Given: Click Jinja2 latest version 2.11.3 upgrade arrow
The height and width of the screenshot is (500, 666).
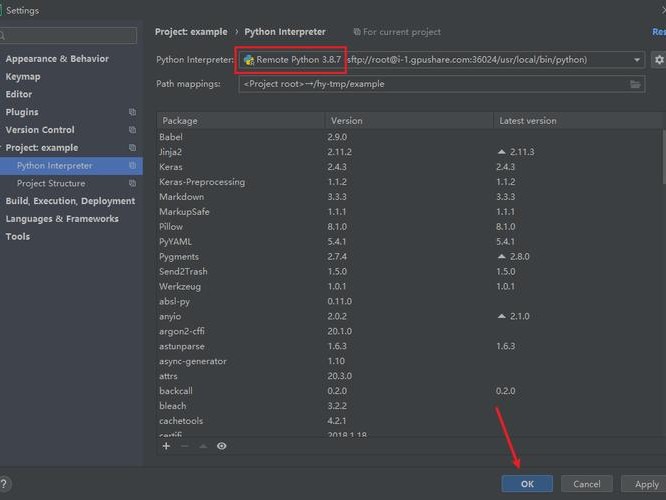Looking at the screenshot, I should (502, 152).
